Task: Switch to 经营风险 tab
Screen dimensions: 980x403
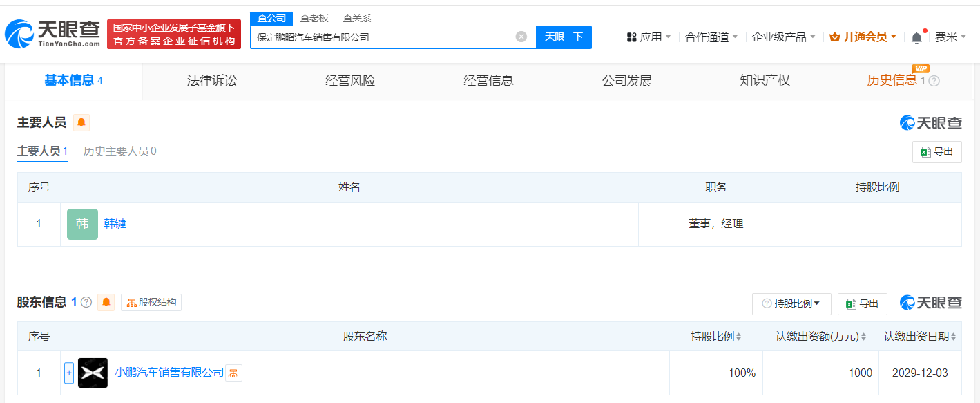Action: coord(350,81)
